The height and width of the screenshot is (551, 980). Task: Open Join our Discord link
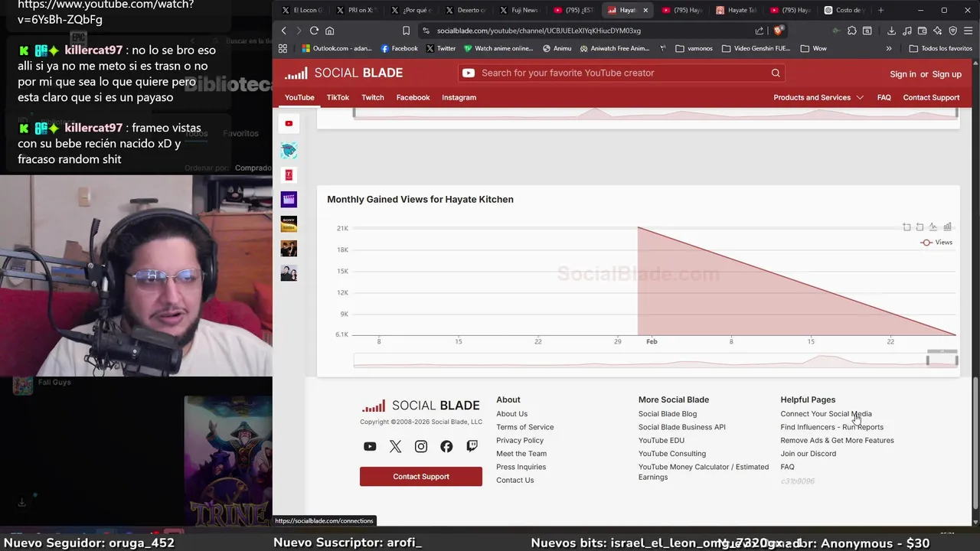tap(808, 453)
